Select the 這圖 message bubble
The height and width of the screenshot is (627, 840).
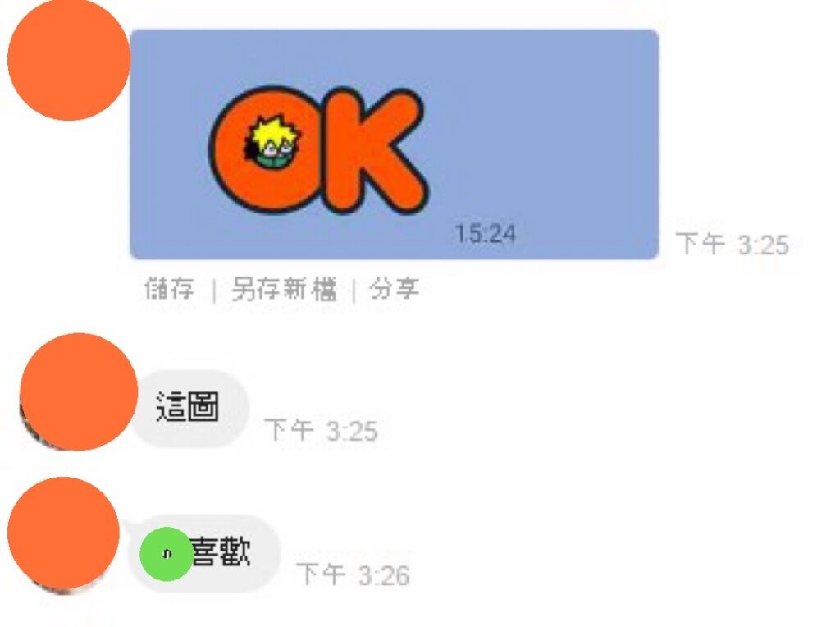coord(189,409)
